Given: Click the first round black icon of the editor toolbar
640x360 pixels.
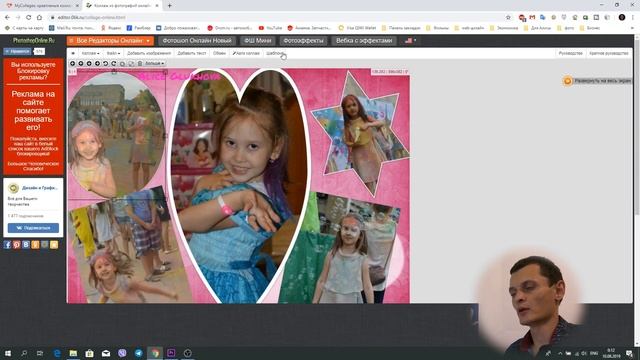Looking at the screenshot, I should (73, 63).
